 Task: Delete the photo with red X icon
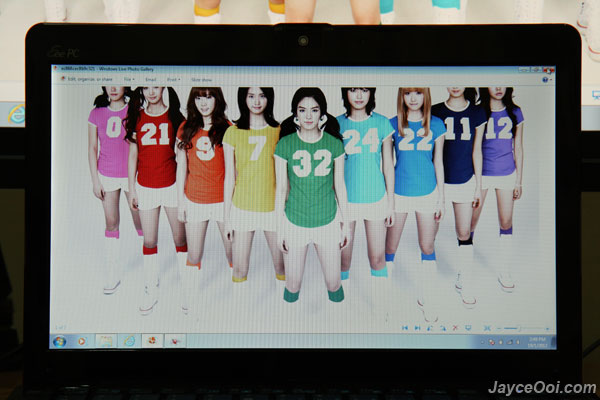tap(455, 328)
